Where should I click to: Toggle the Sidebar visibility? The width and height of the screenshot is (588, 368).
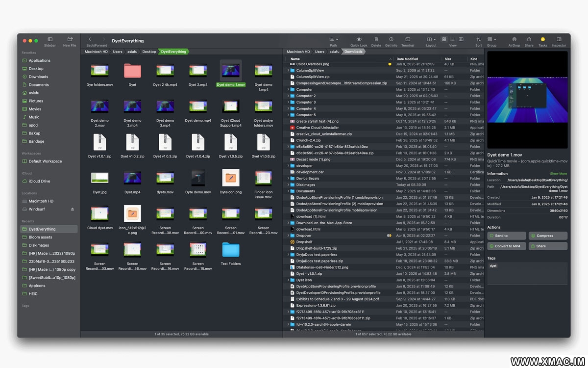tap(50, 39)
